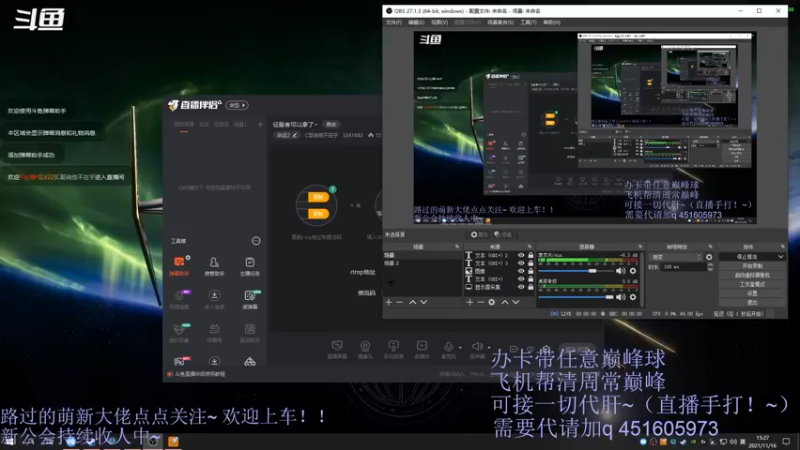
Task: Open the 读弹幕 tool icon
Action: tap(249, 299)
